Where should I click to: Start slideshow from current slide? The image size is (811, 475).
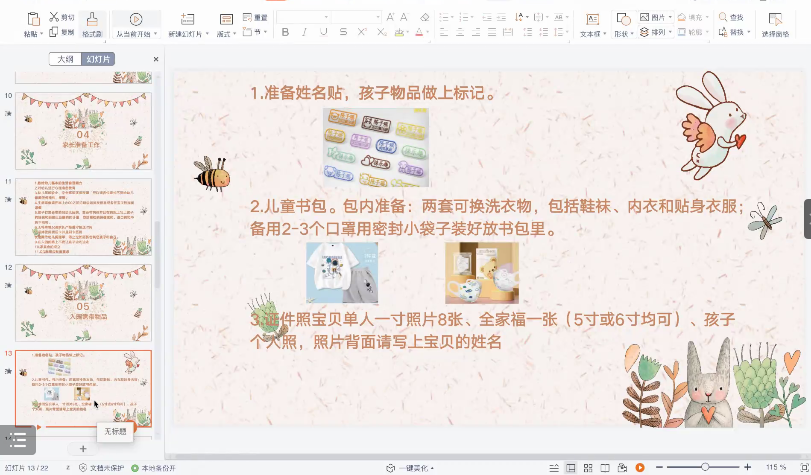136,20
